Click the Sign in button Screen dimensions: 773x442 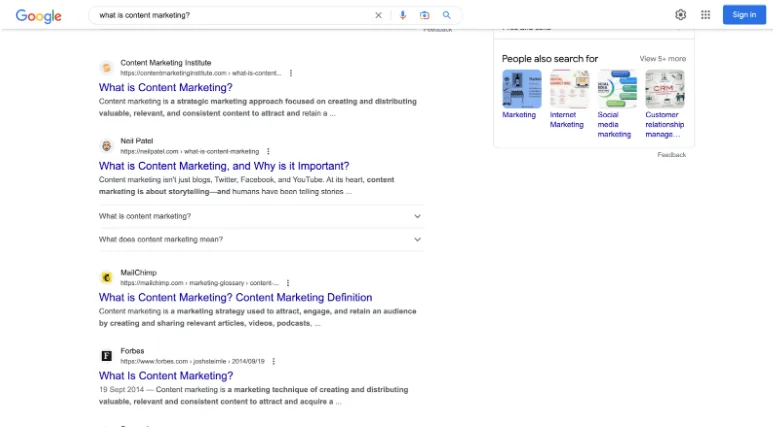pos(744,15)
